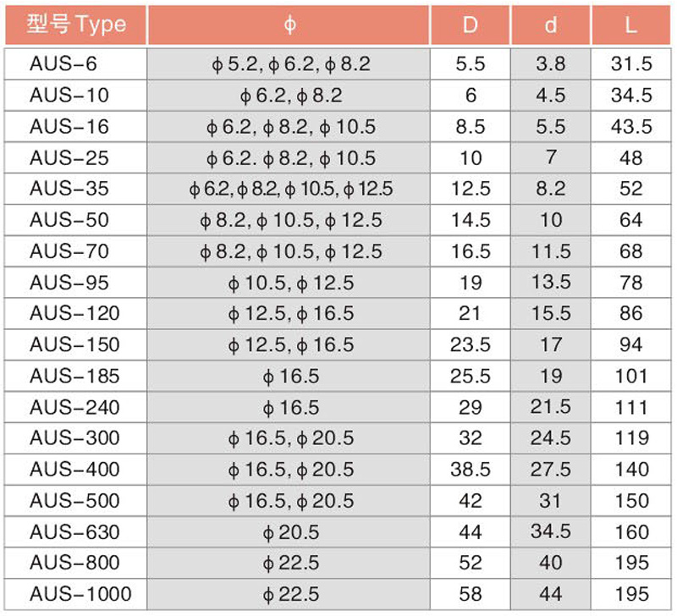Select the L column header
This screenshot has width=677, height=616.
[630, 25]
